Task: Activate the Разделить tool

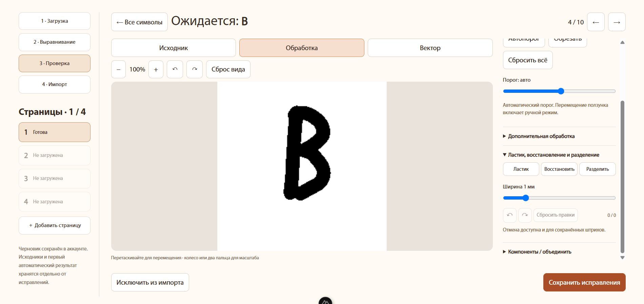Action: click(x=598, y=169)
